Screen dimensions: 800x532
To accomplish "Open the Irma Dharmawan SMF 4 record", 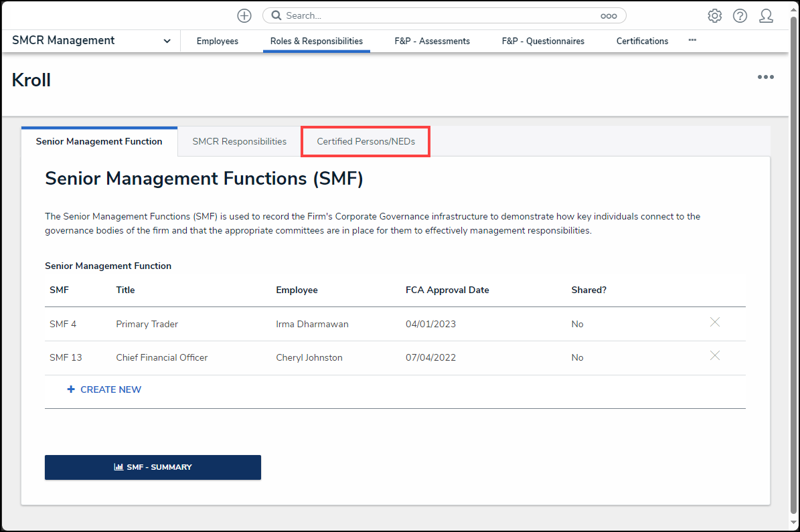I will (312, 324).
